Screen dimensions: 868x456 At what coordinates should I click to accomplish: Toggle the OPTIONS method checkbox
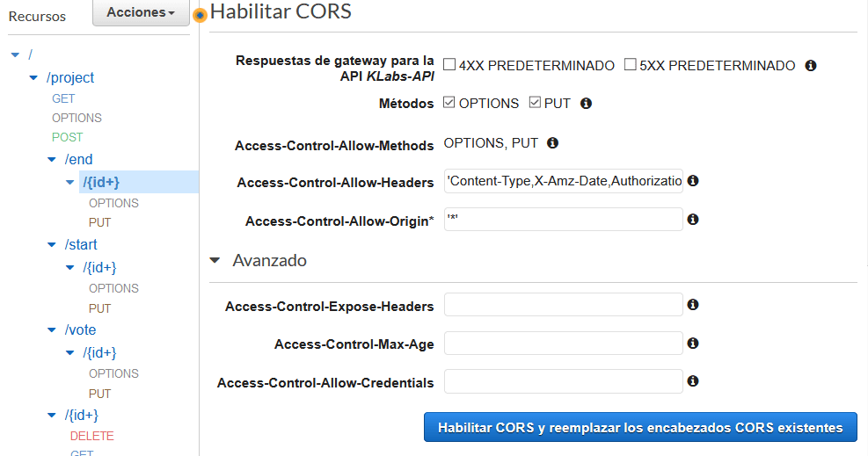coord(449,103)
